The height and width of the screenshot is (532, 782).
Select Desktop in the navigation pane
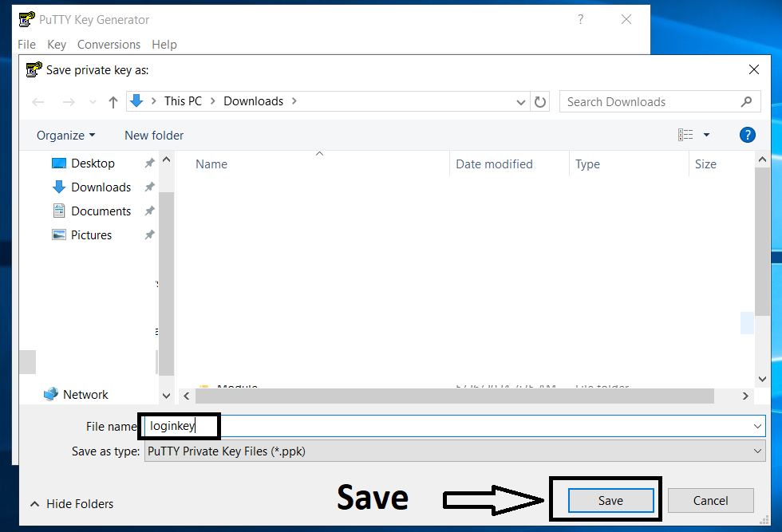tap(93, 164)
